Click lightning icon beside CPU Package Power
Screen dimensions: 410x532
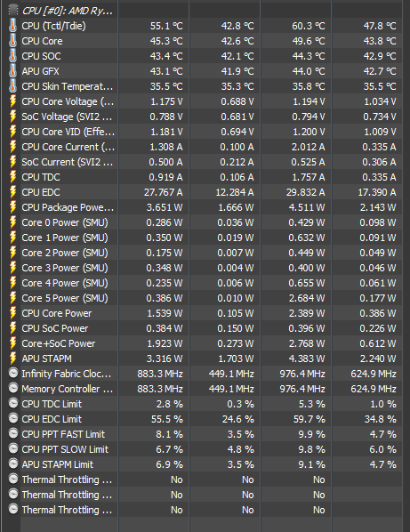pos(12,207)
